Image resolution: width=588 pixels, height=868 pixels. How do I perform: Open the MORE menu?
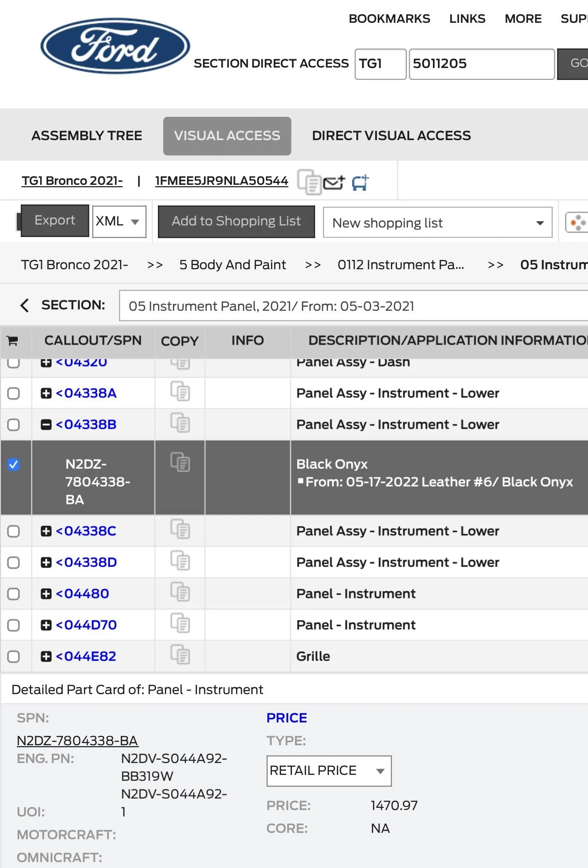point(523,19)
